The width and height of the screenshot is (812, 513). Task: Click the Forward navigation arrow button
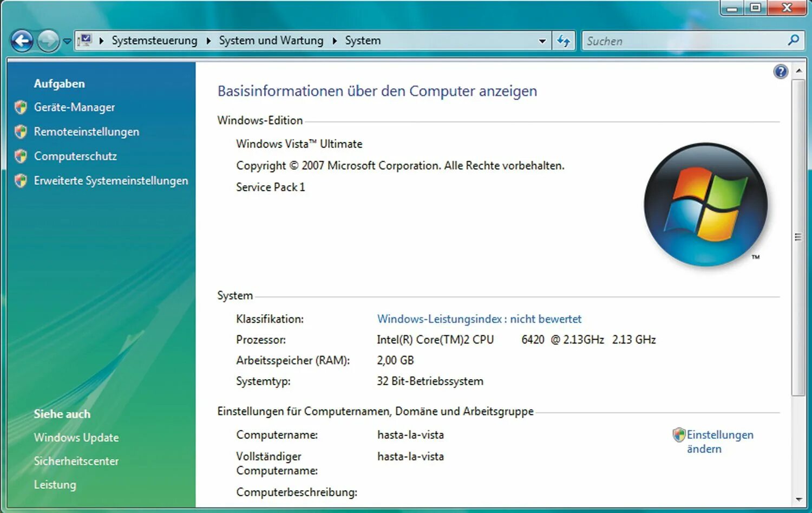tap(48, 41)
